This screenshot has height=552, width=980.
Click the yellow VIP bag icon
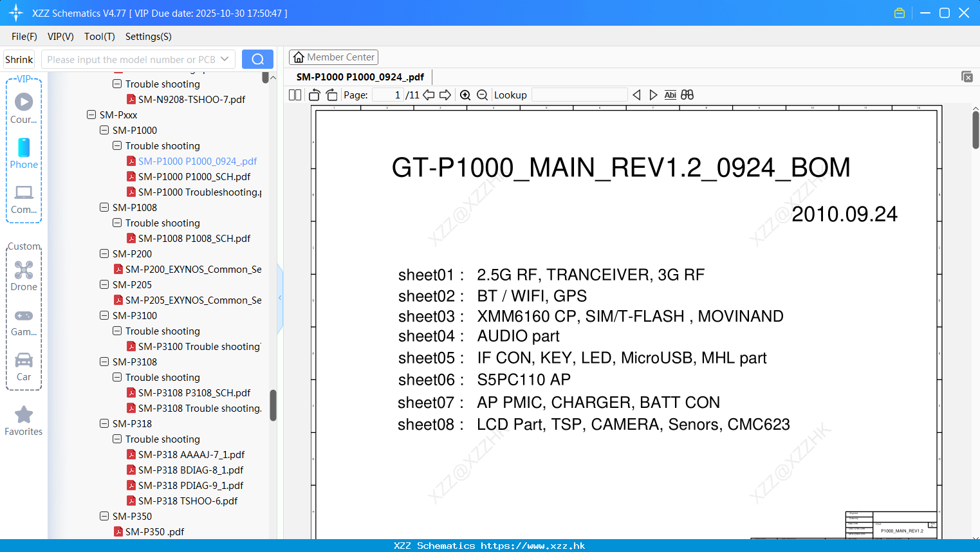point(900,13)
